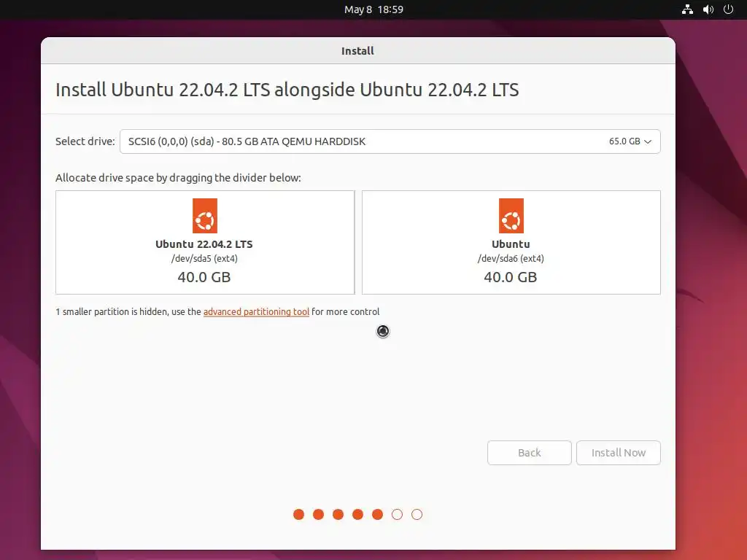
Task: Click the Install Now button
Action: click(x=619, y=453)
